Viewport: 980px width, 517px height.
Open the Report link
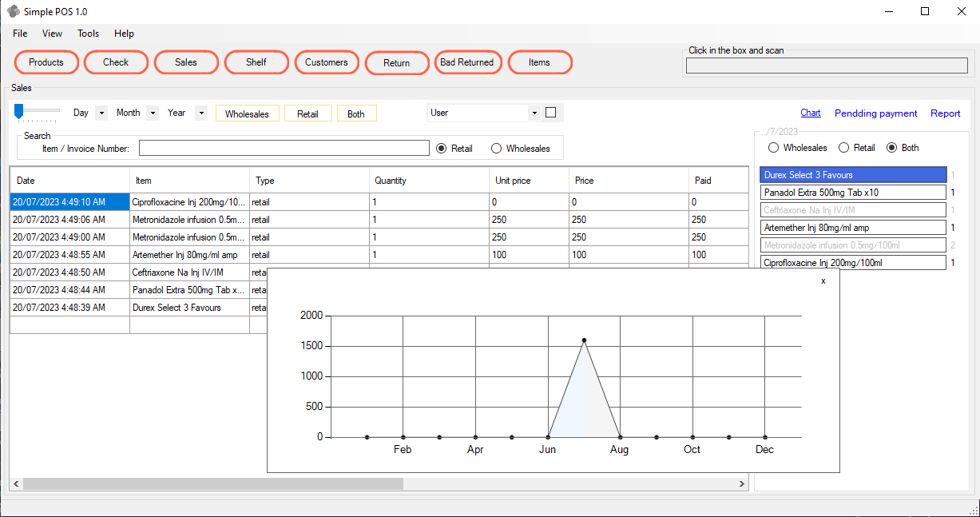click(945, 113)
